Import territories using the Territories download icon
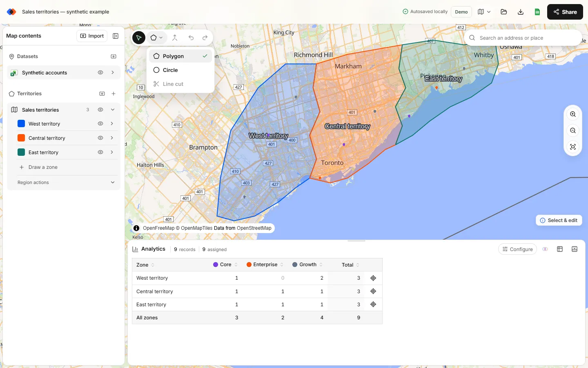588x368 pixels. [102, 94]
